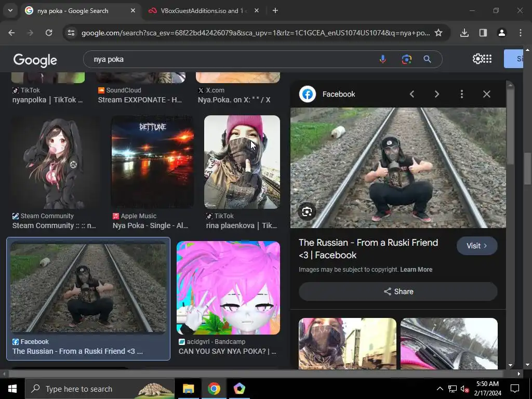The width and height of the screenshot is (532, 399).
Task: Close the nya poka Google Search tab
Action: pyautogui.click(x=133, y=10)
